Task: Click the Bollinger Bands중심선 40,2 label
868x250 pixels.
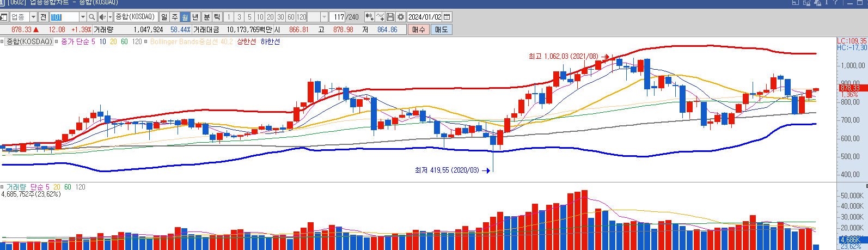Action: click(x=191, y=41)
